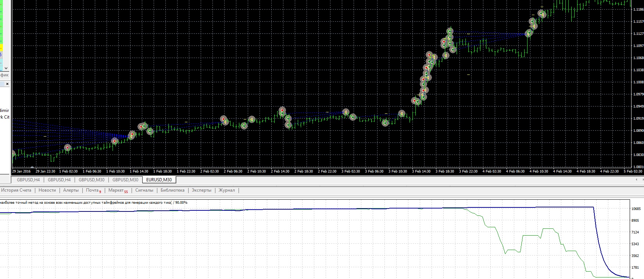Click the 3 Feb 14:30 time label

click(x=421, y=171)
